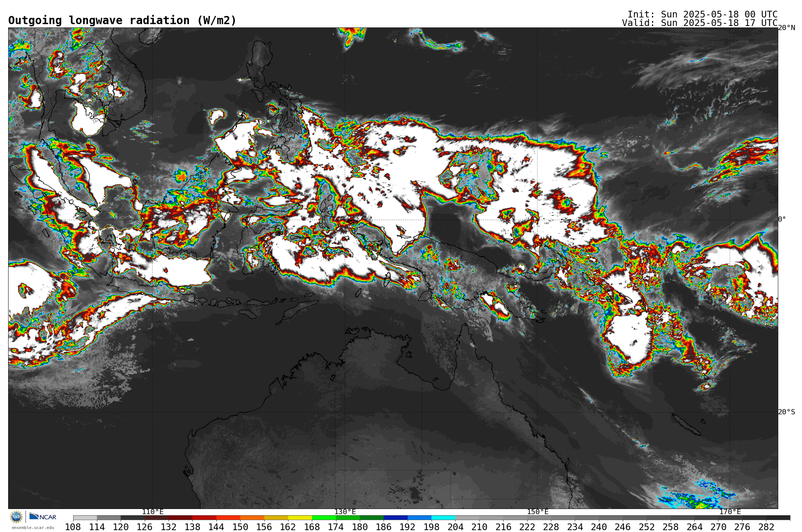Click the 222 colorbar tick label
802x532 pixels.
527,527
